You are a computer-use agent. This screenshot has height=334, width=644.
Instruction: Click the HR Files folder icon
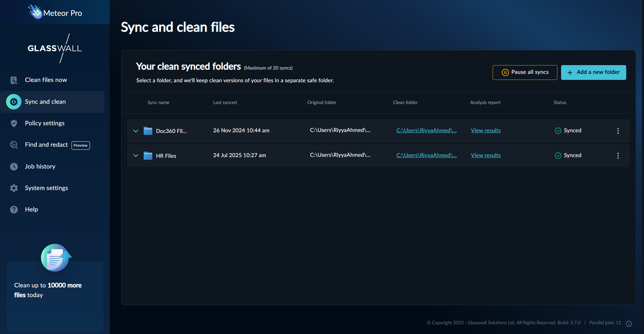tap(148, 156)
